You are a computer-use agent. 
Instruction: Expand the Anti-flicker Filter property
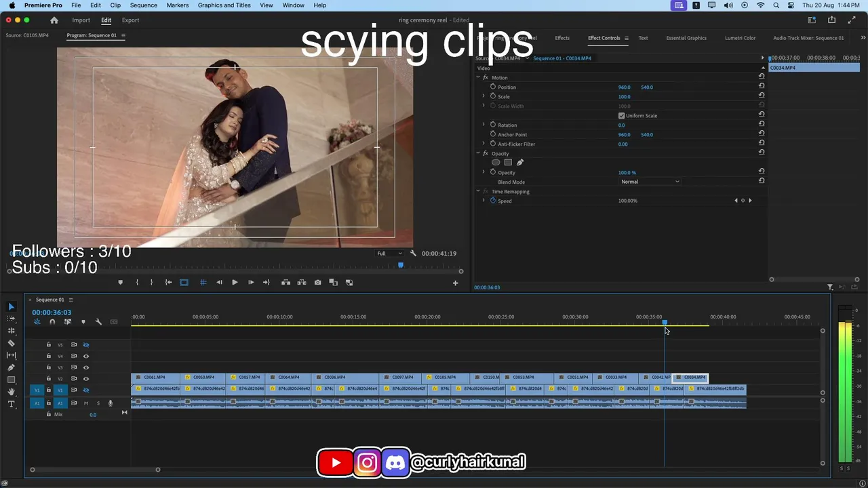[x=484, y=144]
